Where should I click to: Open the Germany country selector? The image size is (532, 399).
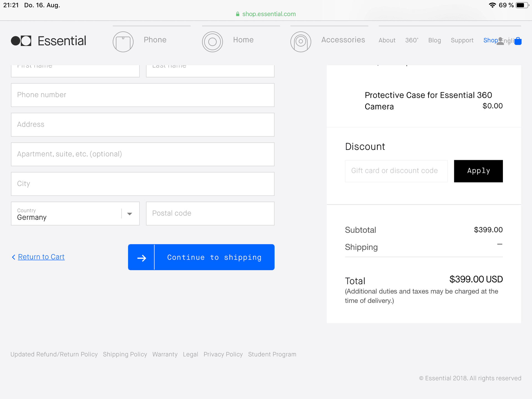(x=75, y=213)
